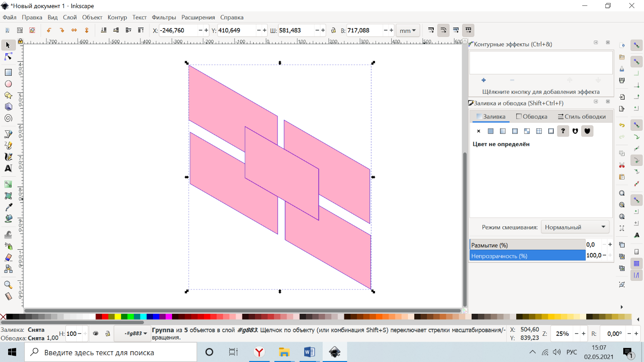Image resolution: width=644 pixels, height=362 pixels.
Task: Select the Text tool
Action: click(8, 168)
